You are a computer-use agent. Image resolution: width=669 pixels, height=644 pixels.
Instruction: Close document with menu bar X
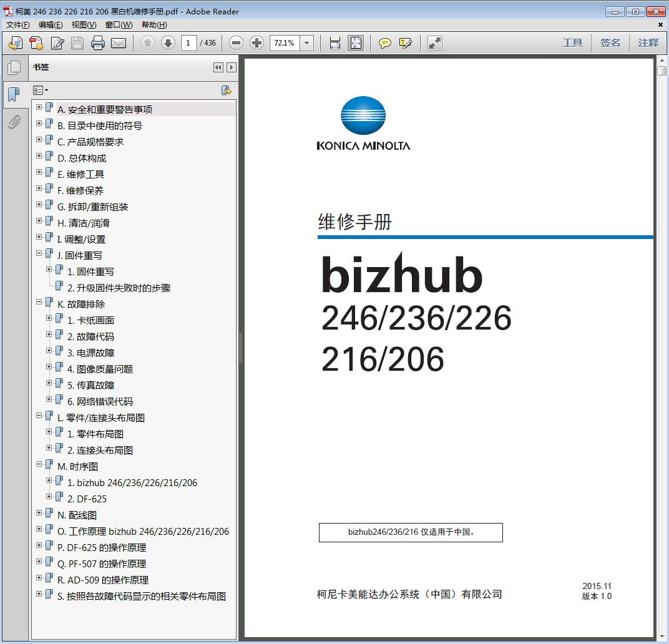pos(660,25)
